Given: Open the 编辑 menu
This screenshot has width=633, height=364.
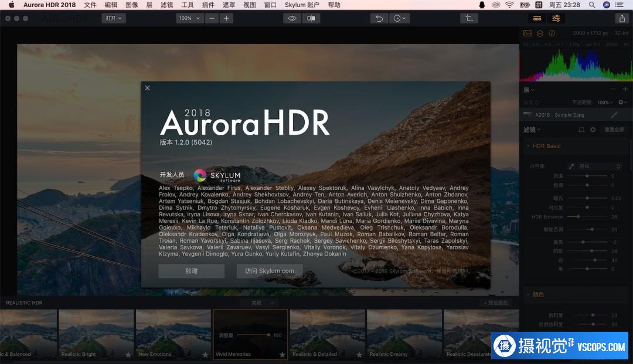Looking at the screenshot, I should [111, 5].
